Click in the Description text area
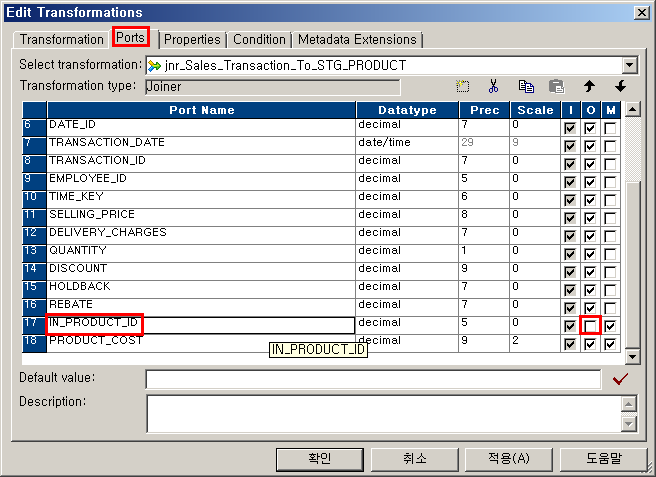The image size is (656, 477). click(384, 413)
